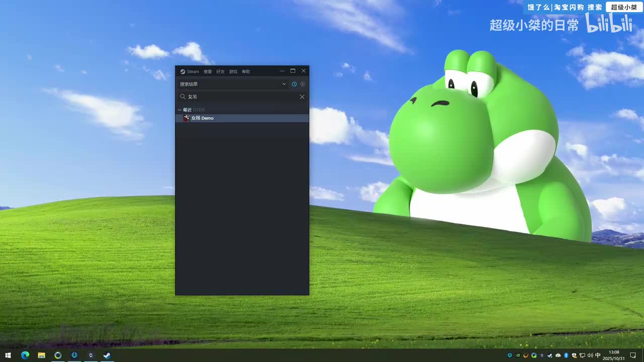Minimize the Steam window
This screenshot has height=362, width=644.
pos(282,71)
